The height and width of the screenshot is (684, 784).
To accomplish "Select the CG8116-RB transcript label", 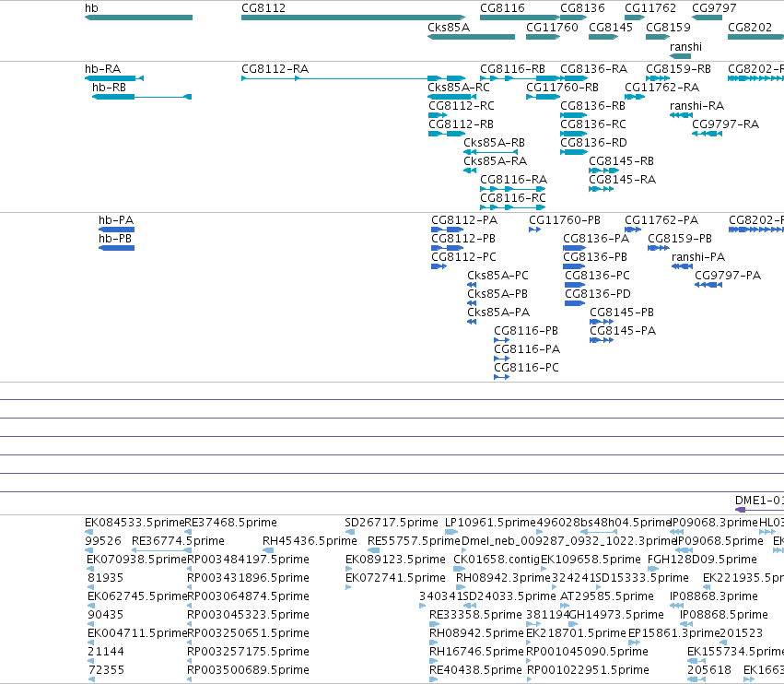I will (512, 69).
